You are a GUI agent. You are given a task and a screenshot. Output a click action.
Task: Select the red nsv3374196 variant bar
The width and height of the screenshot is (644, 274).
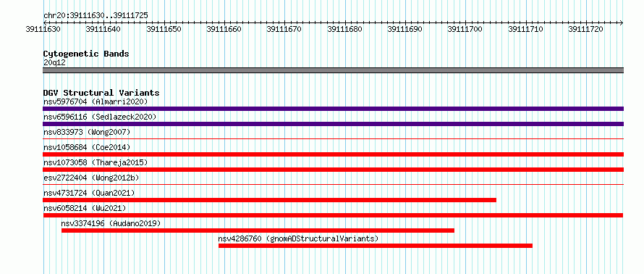(258, 231)
